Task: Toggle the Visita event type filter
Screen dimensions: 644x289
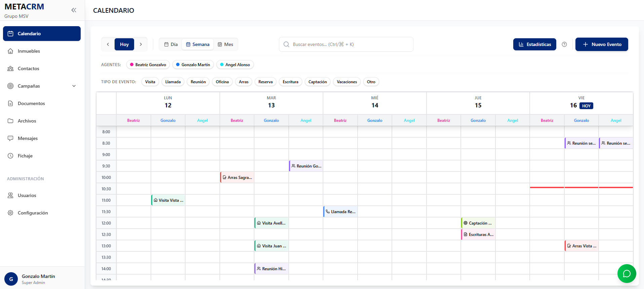Action: pos(150,82)
